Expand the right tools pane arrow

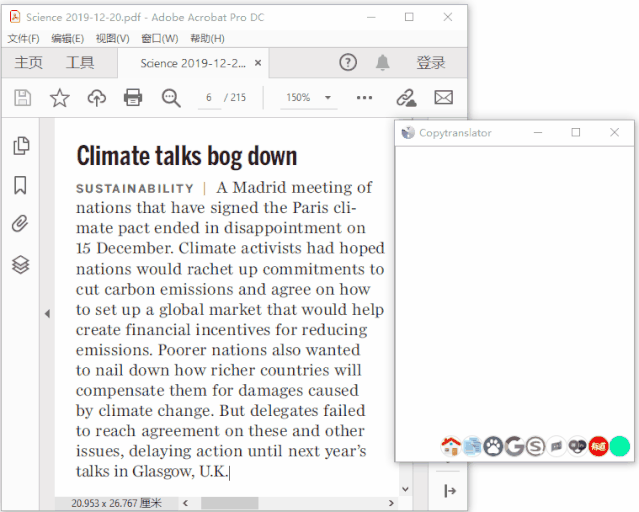[x=450, y=491]
